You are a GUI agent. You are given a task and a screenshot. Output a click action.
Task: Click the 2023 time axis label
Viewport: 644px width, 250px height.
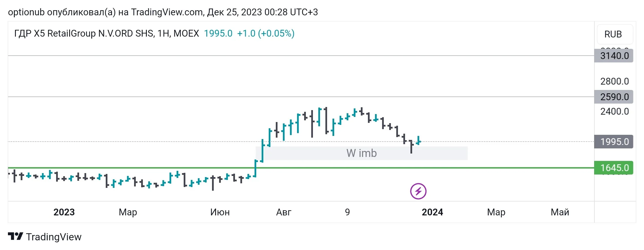(64, 212)
